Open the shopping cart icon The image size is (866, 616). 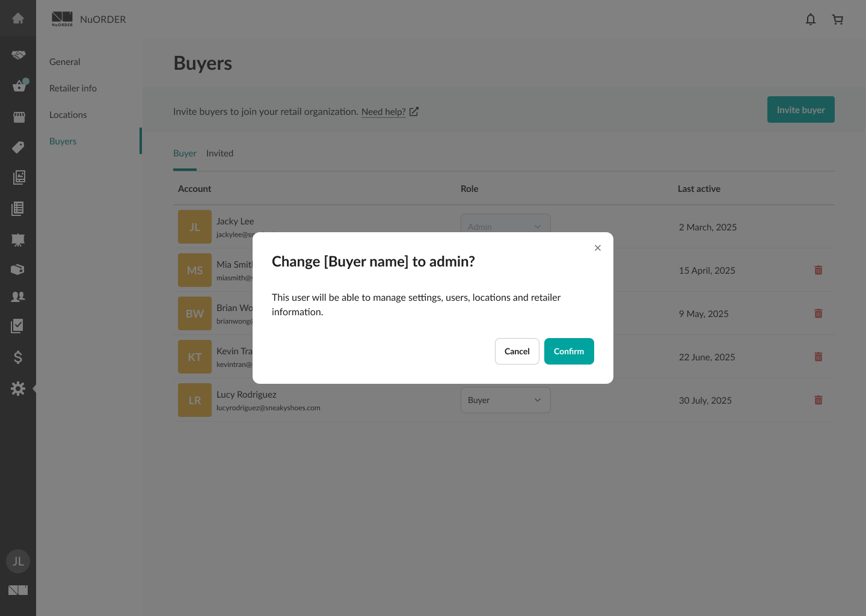tap(837, 19)
